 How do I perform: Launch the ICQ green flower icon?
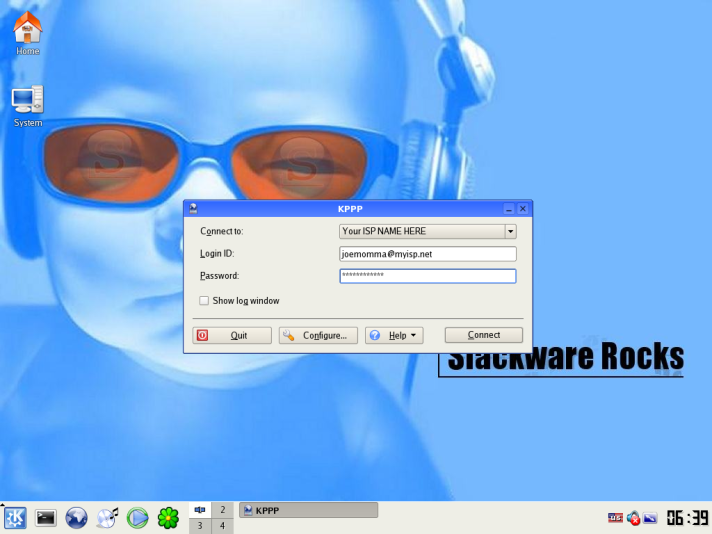(168, 518)
